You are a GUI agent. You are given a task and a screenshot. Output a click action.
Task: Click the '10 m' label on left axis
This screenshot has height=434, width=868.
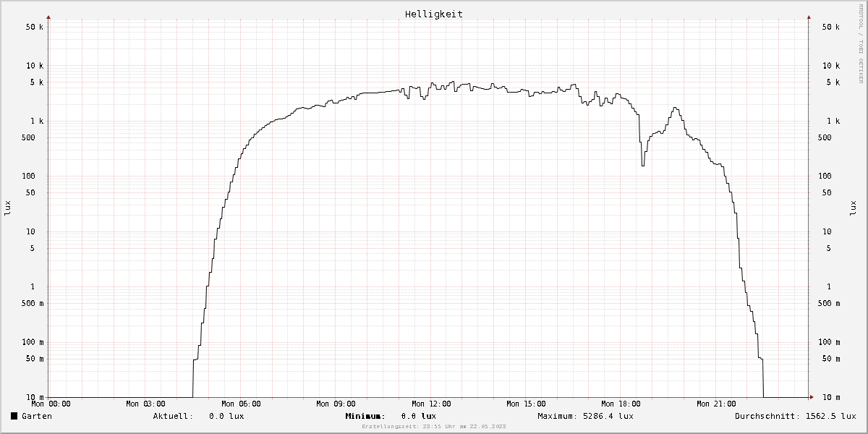35,398
